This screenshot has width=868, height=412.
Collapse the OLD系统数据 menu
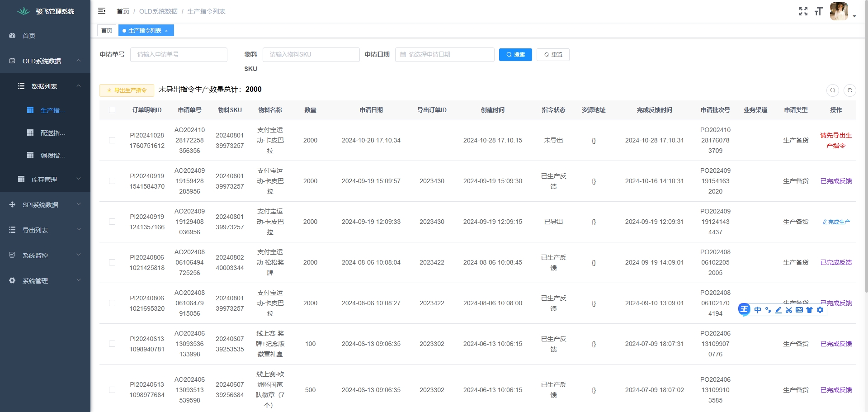click(79, 61)
